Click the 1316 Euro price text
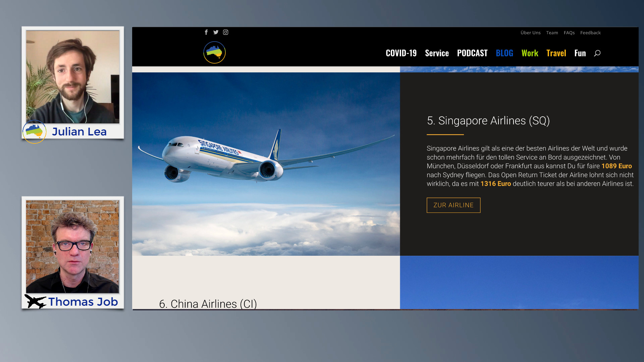This screenshot has height=362, width=644. pos(496,184)
